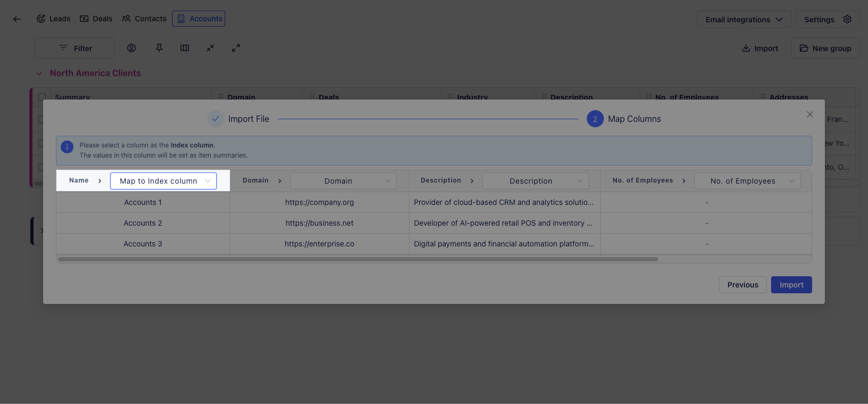Switch to the Leads tab

pyautogui.click(x=53, y=19)
